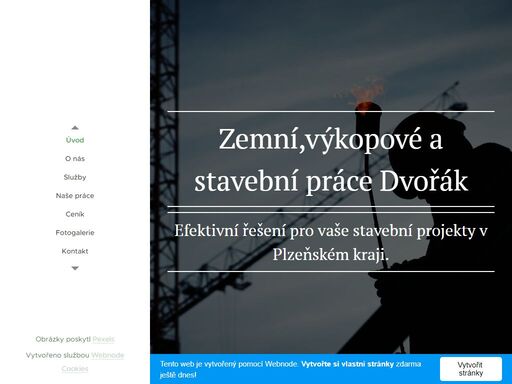Open the Služby menu item
Screen dimensions: 512x384
75,177
